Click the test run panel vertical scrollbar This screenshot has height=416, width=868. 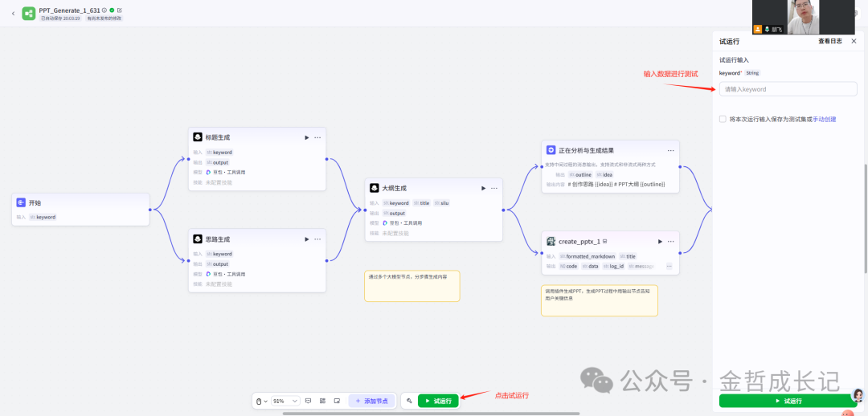pos(866,218)
